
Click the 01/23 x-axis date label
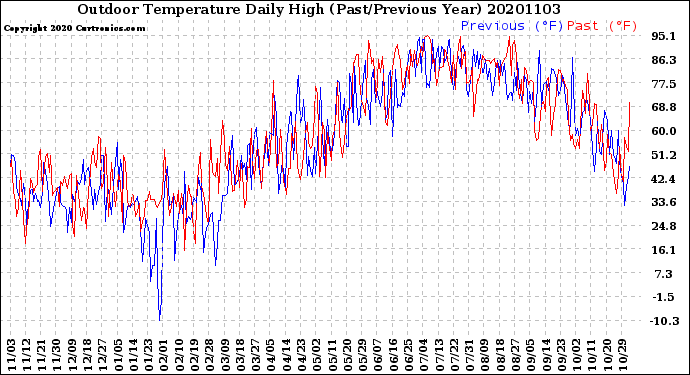coord(148,355)
